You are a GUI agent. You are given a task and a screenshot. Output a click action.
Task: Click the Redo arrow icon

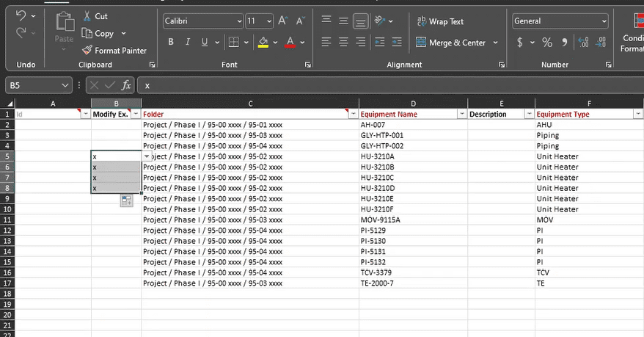(x=21, y=32)
